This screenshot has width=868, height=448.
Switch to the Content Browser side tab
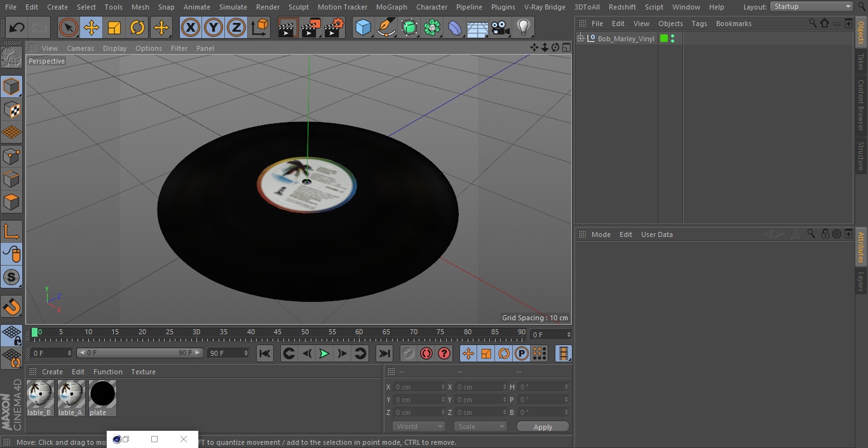point(861,105)
